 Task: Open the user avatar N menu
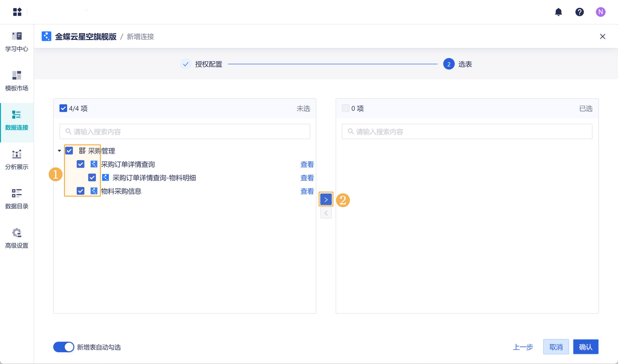600,12
